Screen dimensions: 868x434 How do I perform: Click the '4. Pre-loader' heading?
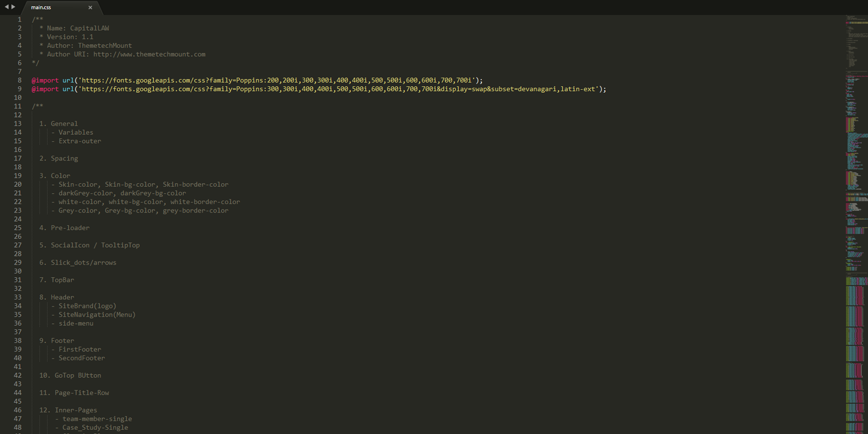coord(65,227)
